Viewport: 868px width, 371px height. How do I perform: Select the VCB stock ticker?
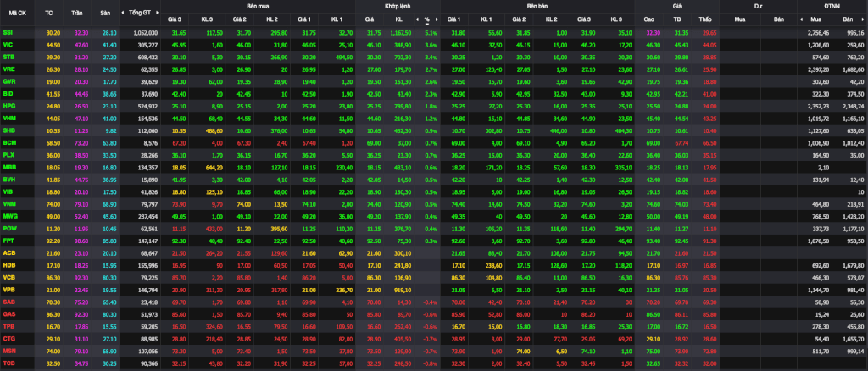(x=8, y=277)
